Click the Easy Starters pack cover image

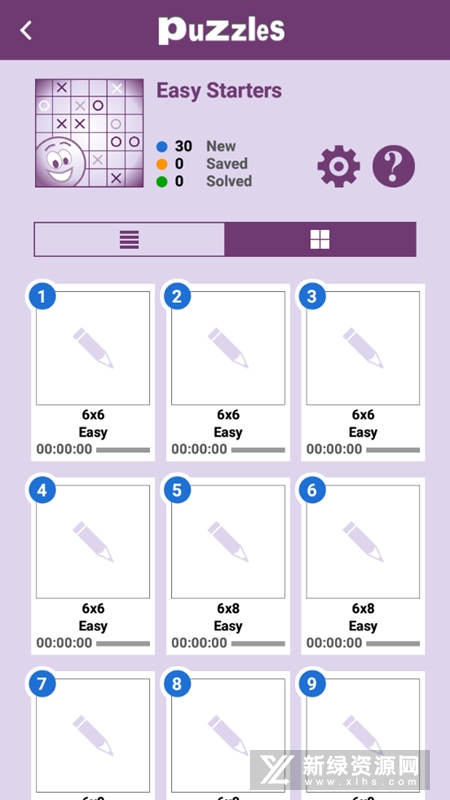(89, 133)
